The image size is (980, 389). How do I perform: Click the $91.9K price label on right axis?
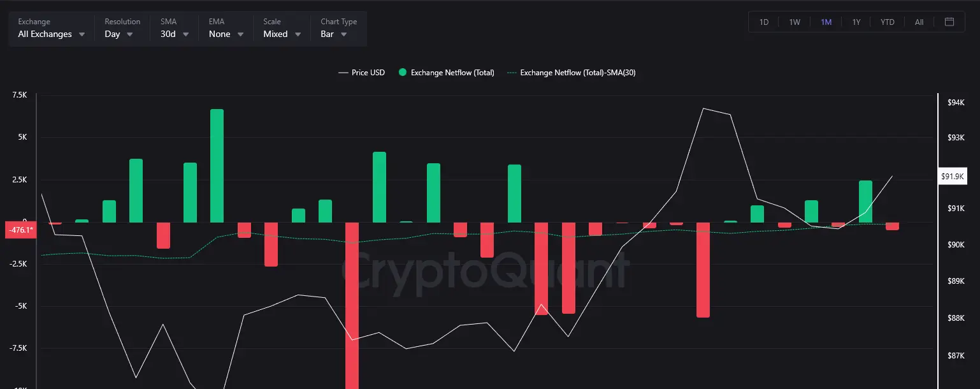tap(952, 176)
